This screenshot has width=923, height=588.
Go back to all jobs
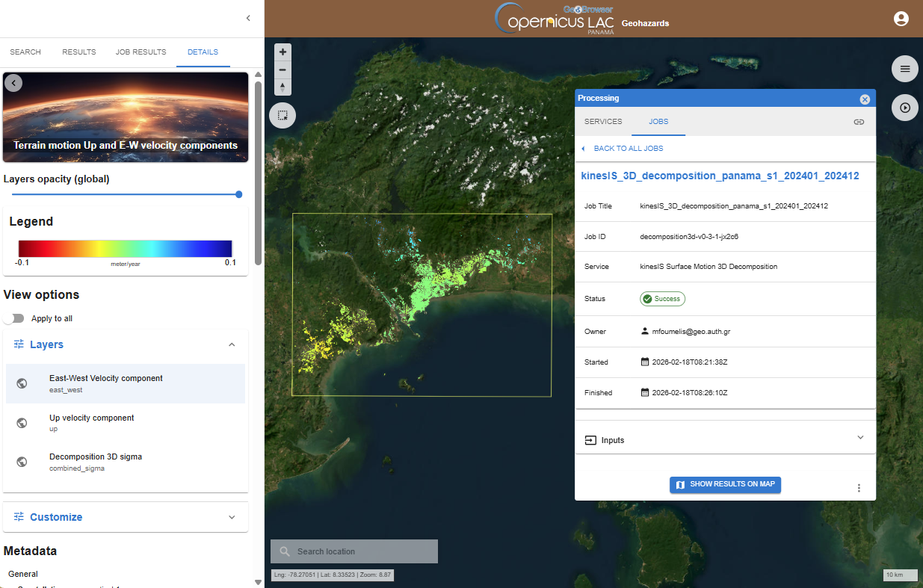[x=628, y=149]
